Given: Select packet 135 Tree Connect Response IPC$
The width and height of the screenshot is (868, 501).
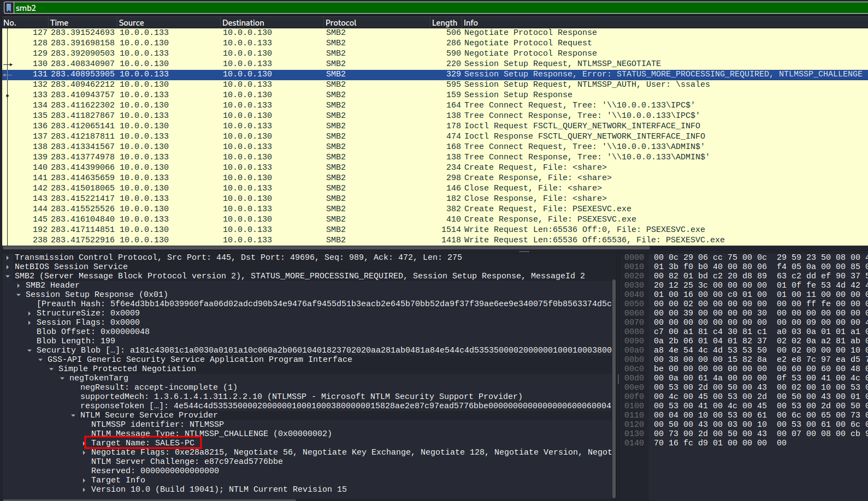Looking at the screenshot, I should tap(435, 116).
